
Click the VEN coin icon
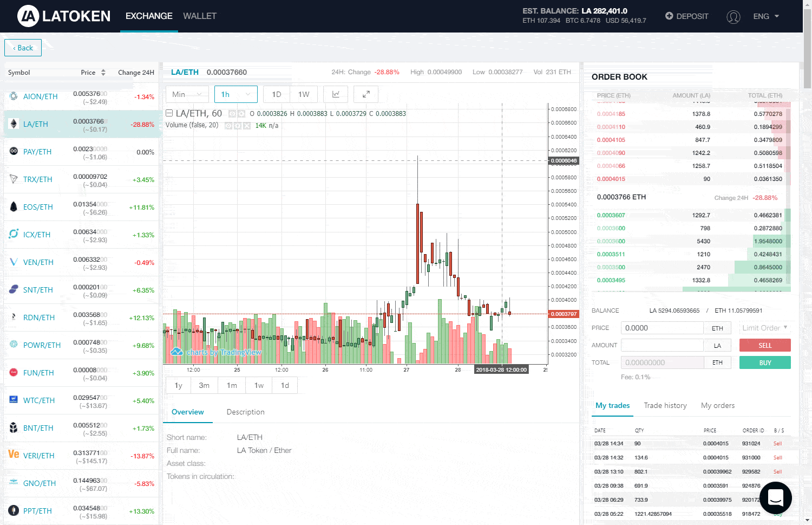pos(14,262)
